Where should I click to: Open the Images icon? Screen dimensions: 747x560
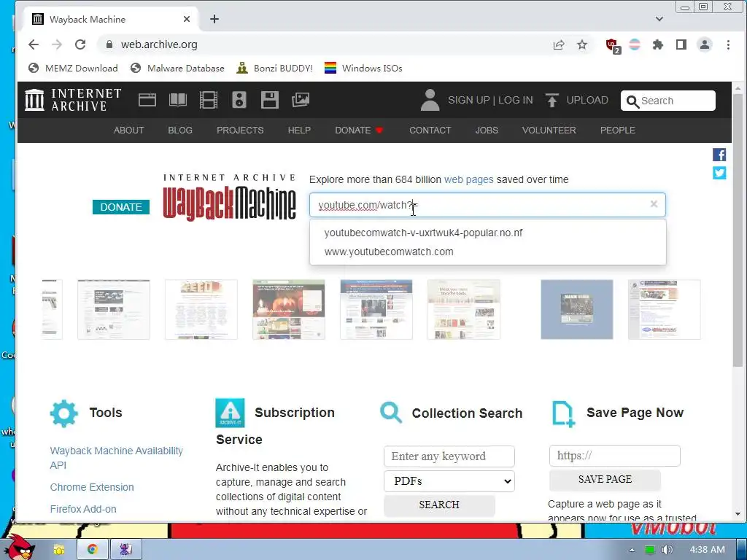(300, 100)
